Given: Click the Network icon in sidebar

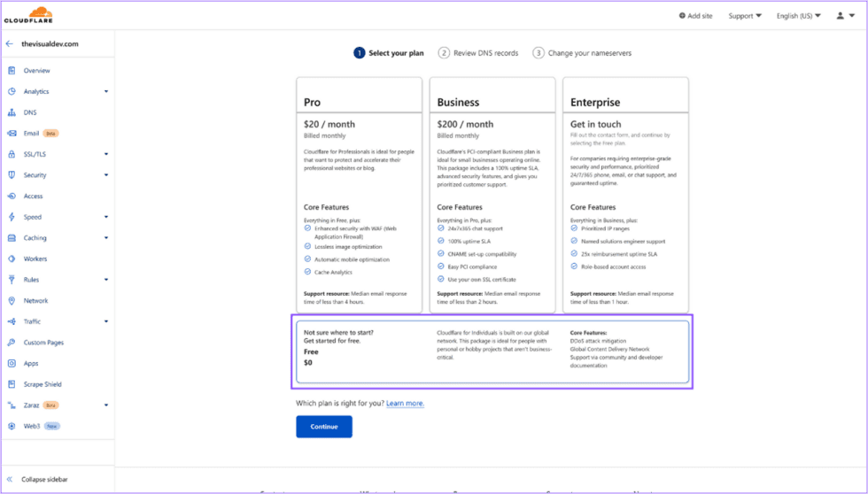Looking at the screenshot, I should [12, 301].
